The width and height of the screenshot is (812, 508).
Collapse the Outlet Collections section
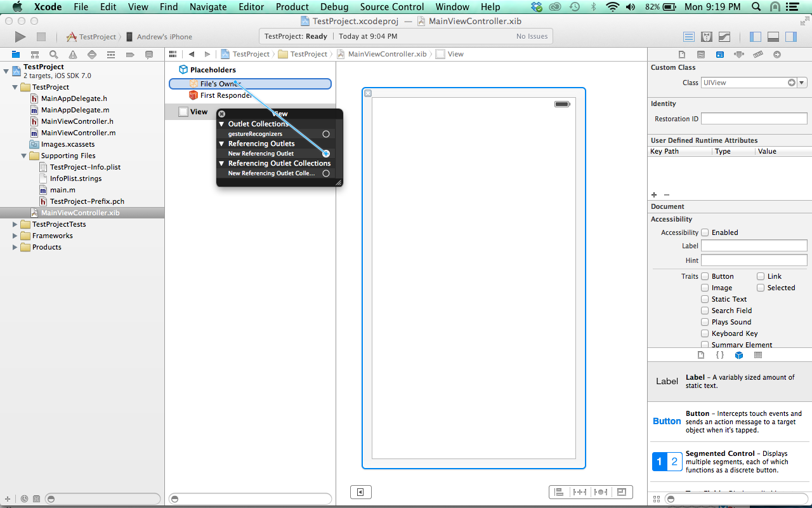pos(222,124)
